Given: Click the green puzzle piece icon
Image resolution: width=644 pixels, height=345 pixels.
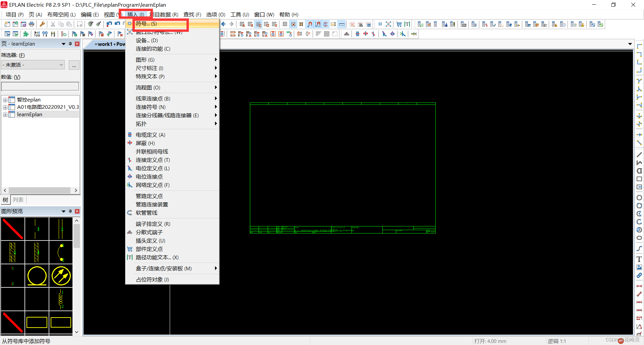Looking at the screenshot, I should click(x=26, y=34).
